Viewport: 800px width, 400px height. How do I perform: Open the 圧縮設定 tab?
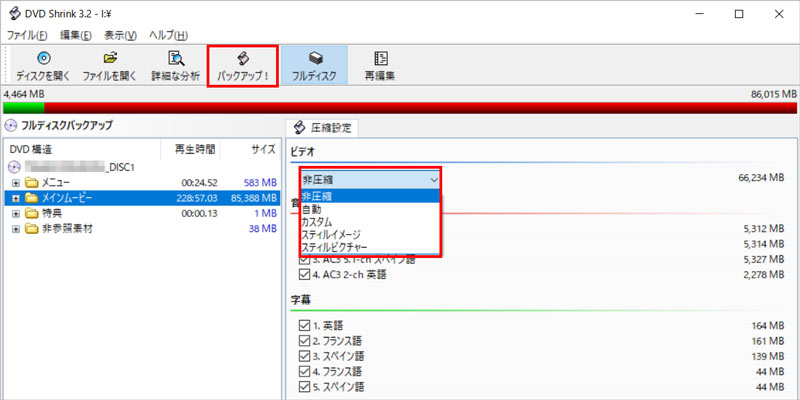(x=320, y=127)
